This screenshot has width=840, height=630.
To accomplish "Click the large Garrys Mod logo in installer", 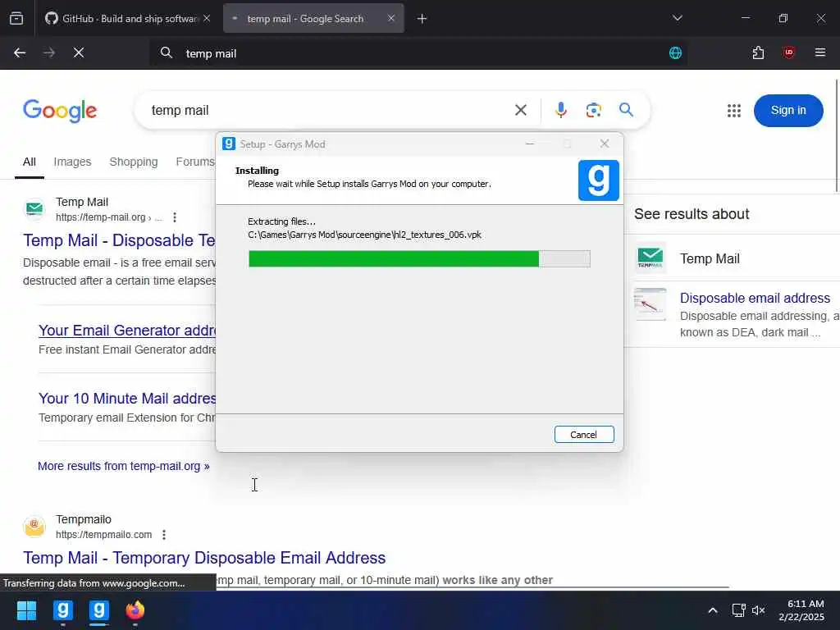I will point(598,180).
